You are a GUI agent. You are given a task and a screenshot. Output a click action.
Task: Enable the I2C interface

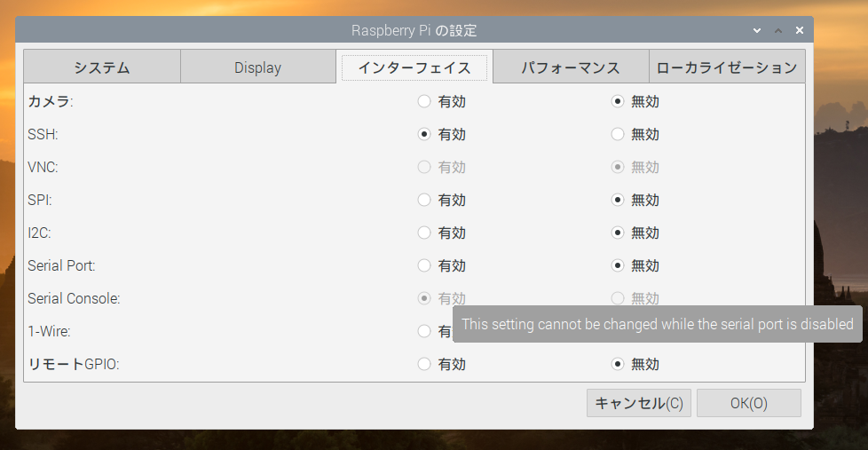click(x=424, y=233)
